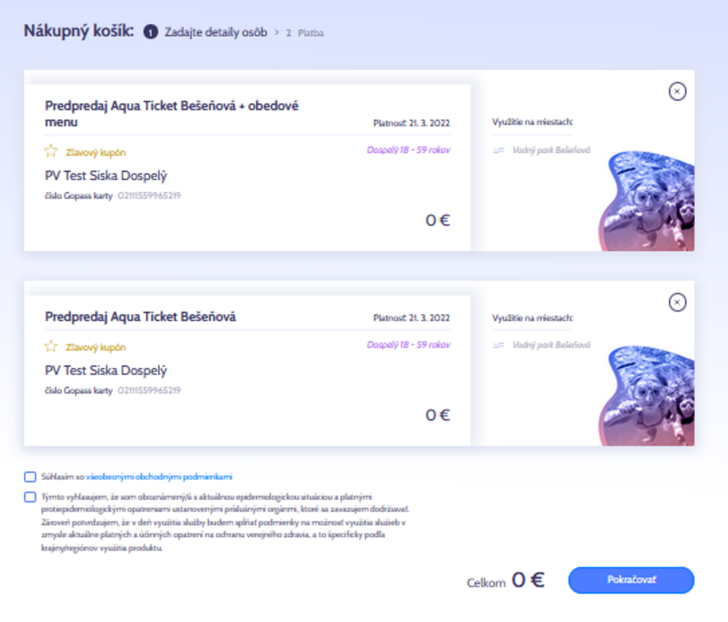Image resolution: width=728 pixels, height=622 pixels.
Task: Click the star icon in second ticket card
Action: [51, 346]
